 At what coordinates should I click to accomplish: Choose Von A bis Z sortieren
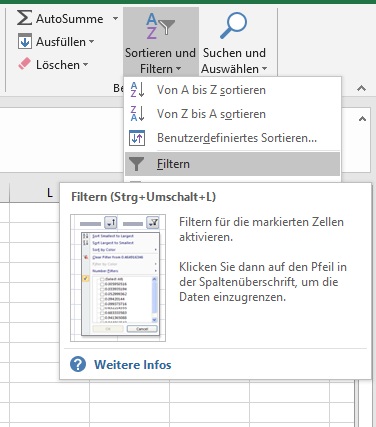click(x=233, y=90)
